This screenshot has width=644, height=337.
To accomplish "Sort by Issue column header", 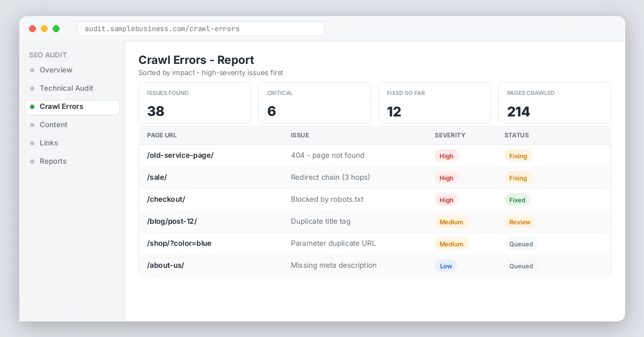I will tap(299, 135).
